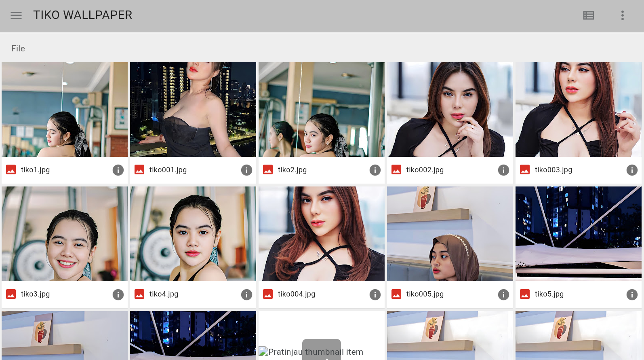This screenshot has width=644, height=360.
Task: Open the tiko5.jpg thumbnail preview
Action: [579, 234]
